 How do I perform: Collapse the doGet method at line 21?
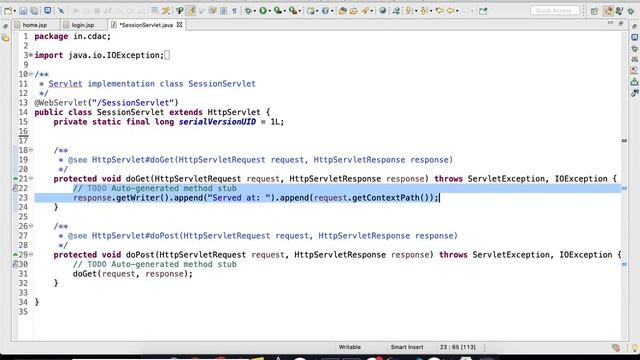(31, 178)
